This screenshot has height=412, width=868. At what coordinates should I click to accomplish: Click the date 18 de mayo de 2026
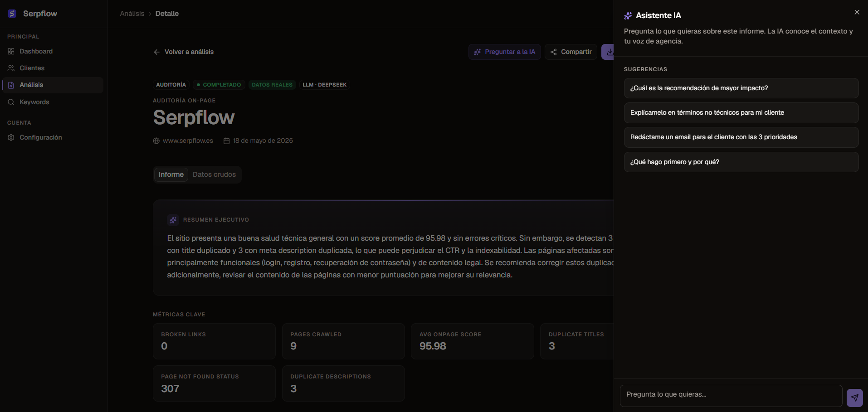coord(263,141)
